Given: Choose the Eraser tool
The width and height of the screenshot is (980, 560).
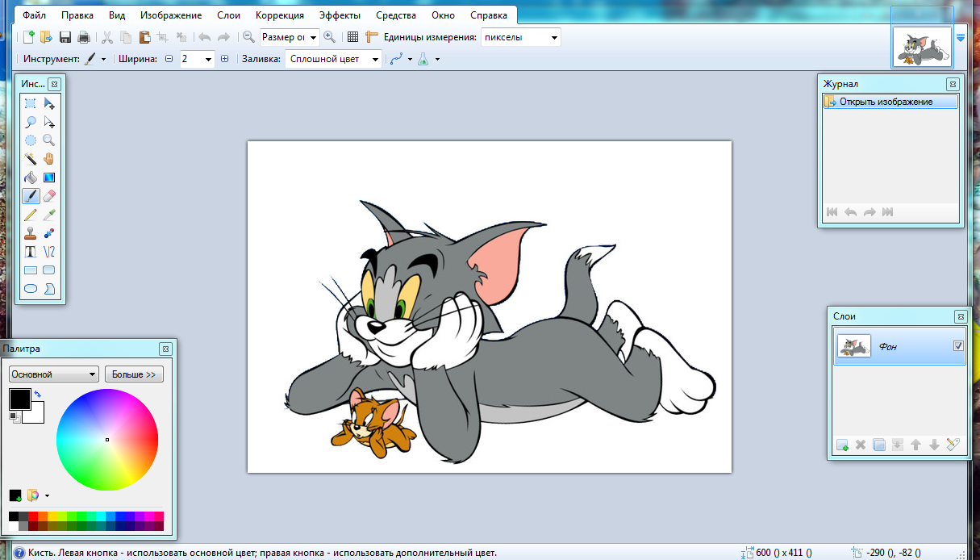Looking at the screenshot, I should pyautogui.click(x=49, y=196).
